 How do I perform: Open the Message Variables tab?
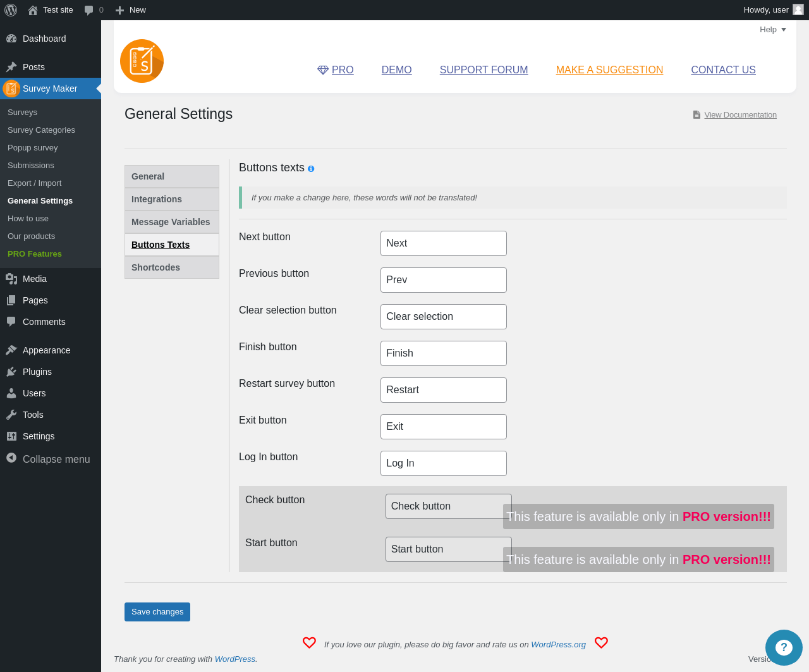[172, 222]
